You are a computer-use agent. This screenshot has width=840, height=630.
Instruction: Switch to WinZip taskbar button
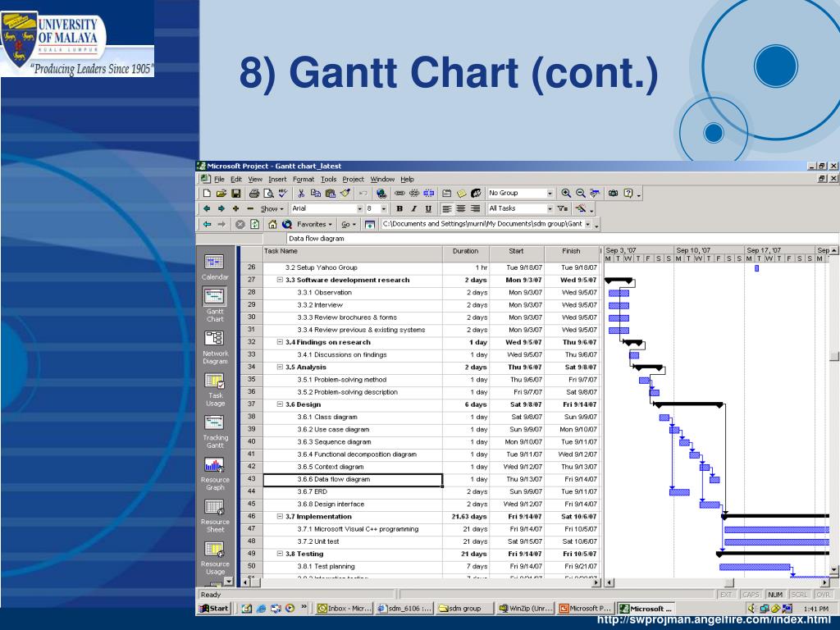[x=526, y=609]
